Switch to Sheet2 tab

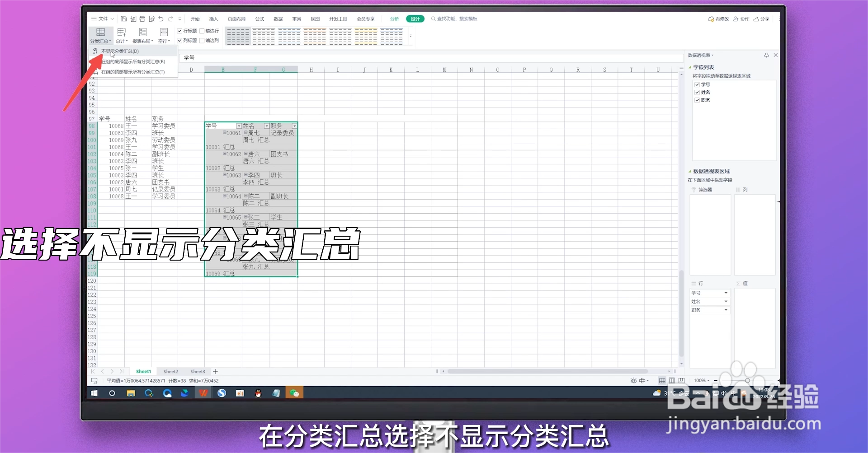[170, 371]
